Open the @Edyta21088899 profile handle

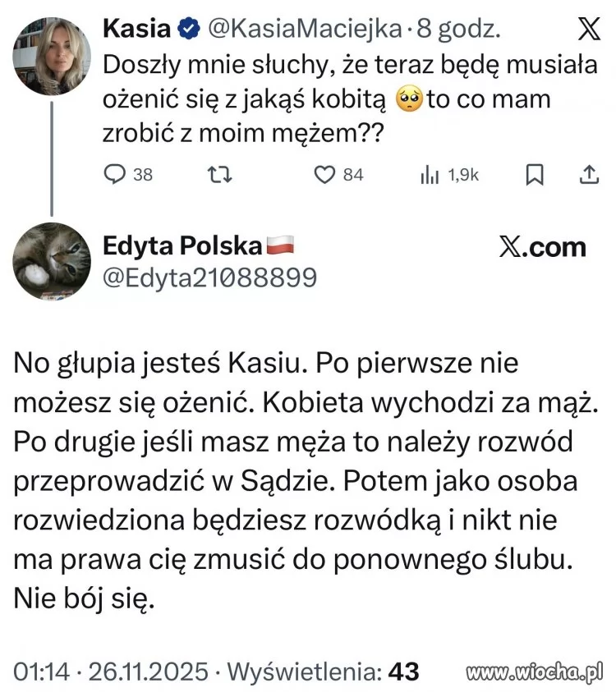[x=209, y=277]
